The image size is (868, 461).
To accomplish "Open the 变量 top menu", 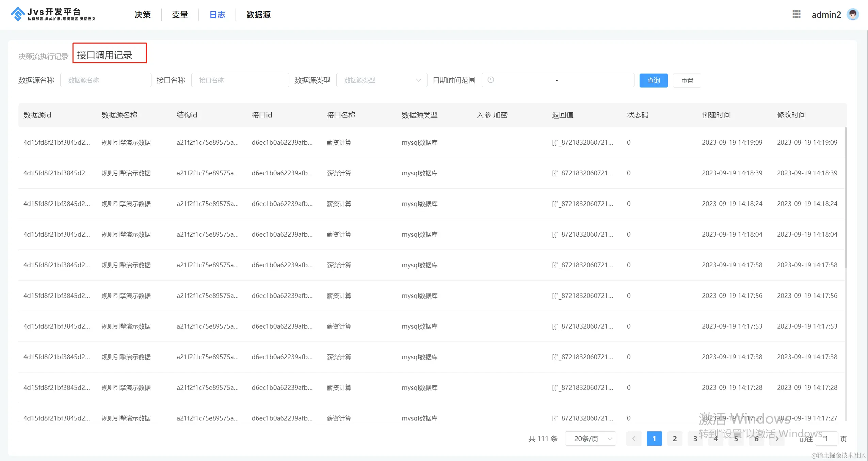I will pyautogui.click(x=180, y=15).
